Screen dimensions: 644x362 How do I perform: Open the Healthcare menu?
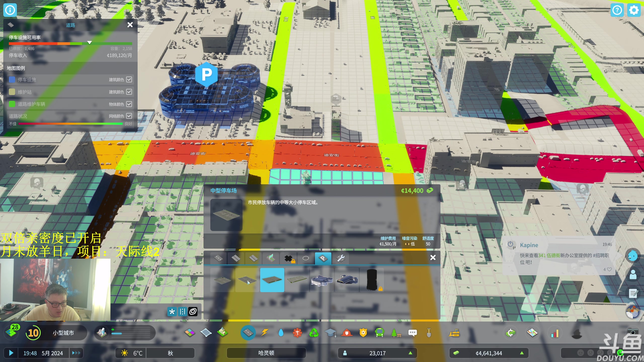[x=297, y=333]
